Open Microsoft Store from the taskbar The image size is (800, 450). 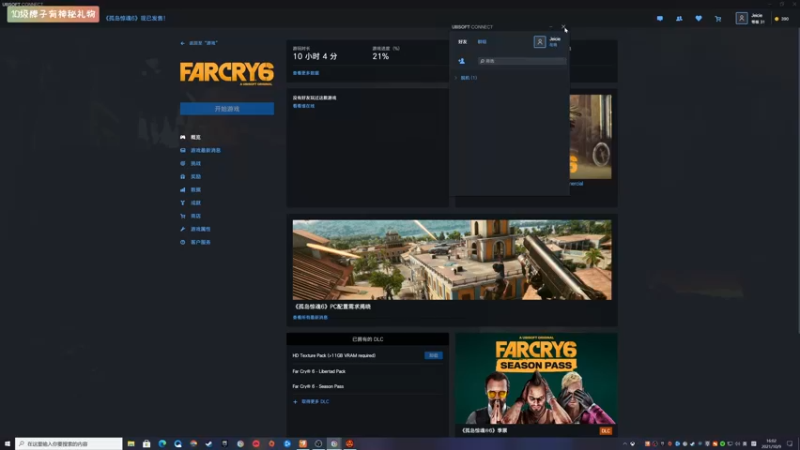146,444
